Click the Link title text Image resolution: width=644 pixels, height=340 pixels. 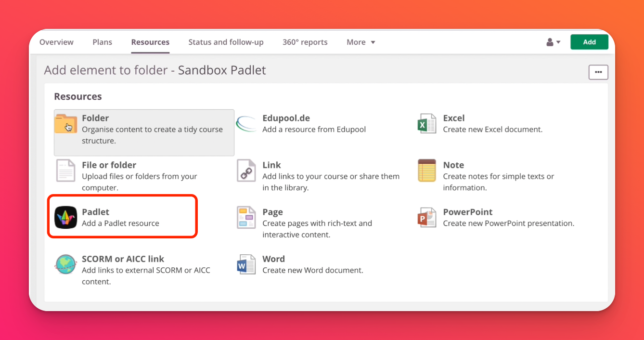click(271, 165)
